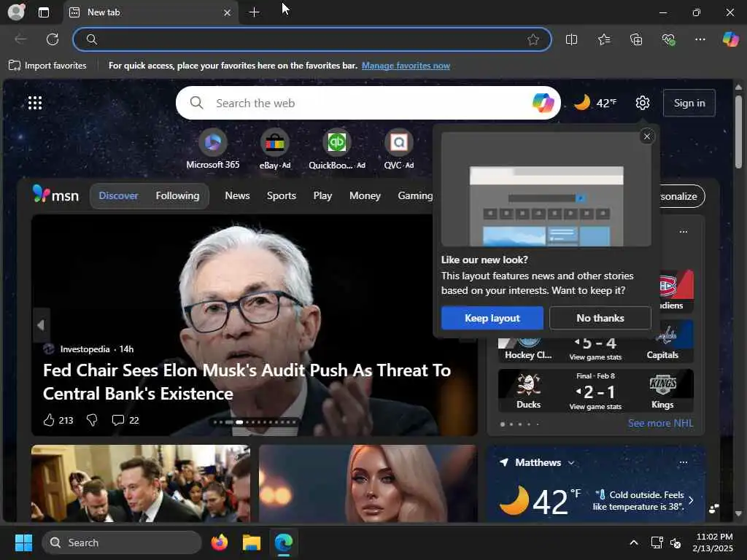Screen dimensions: 747x560
Task: Expand the Matthews location dropdown
Action: 571,463
